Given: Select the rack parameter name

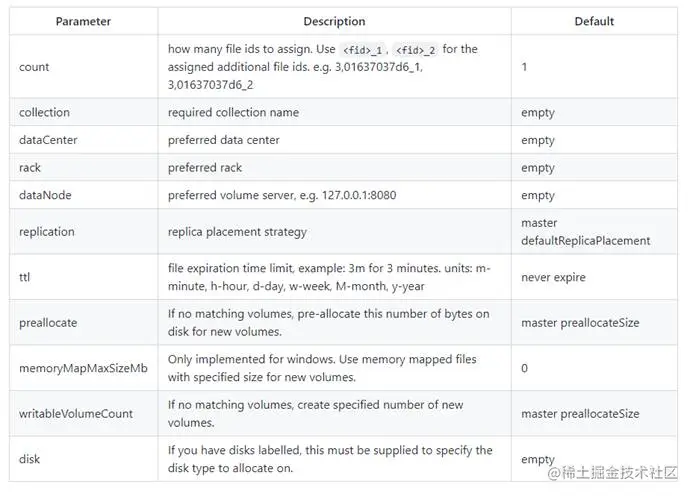Looking at the screenshot, I should (x=31, y=167).
